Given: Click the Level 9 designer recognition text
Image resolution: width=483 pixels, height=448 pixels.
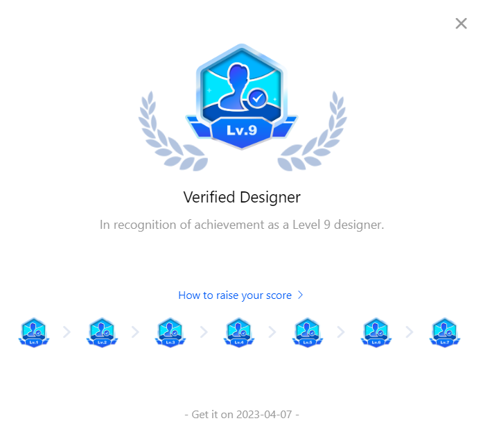Looking at the screenshot, I should pyautogui.click(x=242, y=225).
